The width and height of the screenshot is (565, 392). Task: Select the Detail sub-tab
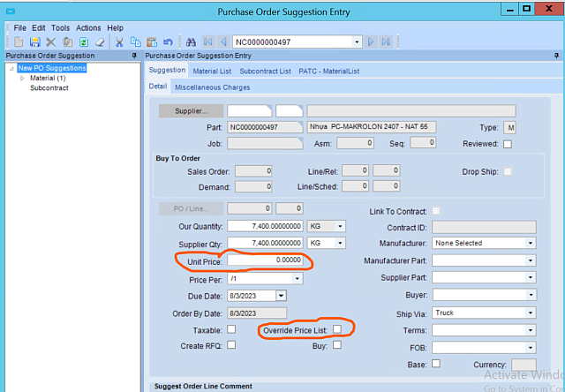[158, 87]
